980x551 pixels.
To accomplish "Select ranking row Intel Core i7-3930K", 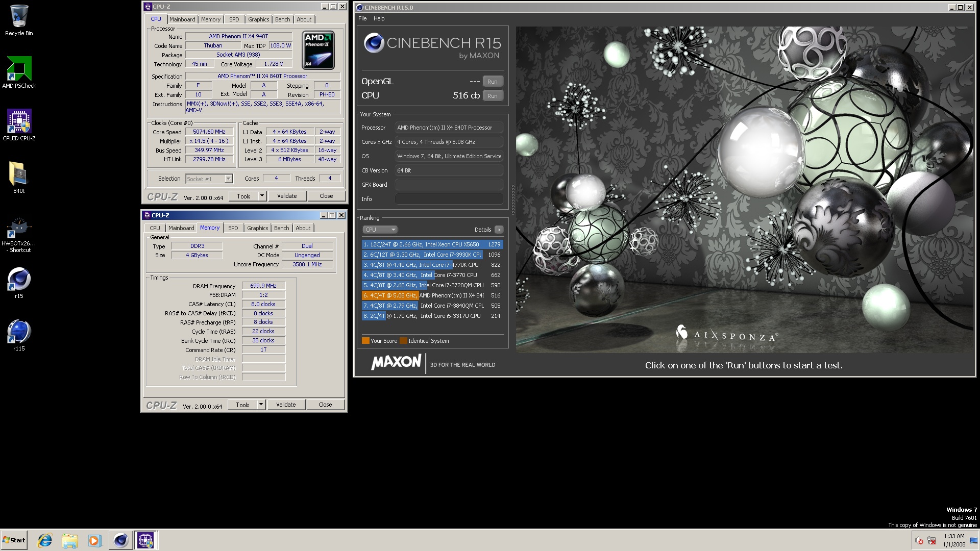I will [432, 255].
